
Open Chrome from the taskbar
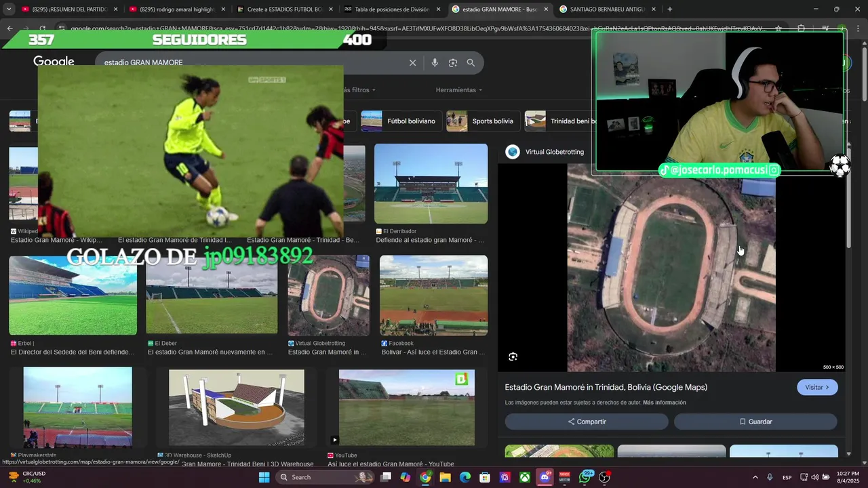coord(425,477)
